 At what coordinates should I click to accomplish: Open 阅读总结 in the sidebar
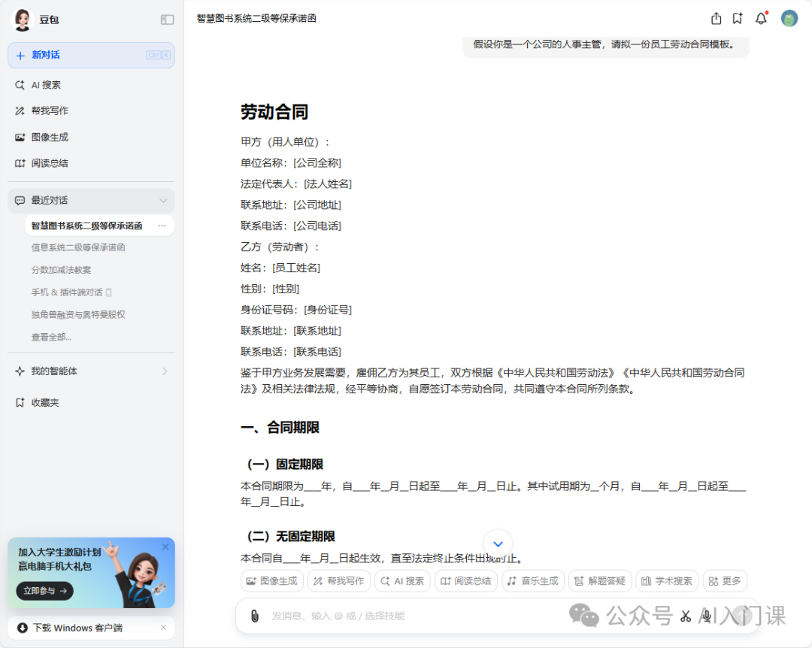click(x=91, y=163)
